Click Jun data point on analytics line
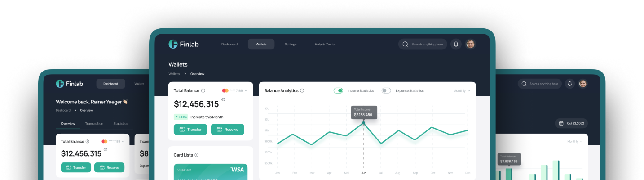The width and height of the screenshot is (644, 180). click(x=364, y=122)
